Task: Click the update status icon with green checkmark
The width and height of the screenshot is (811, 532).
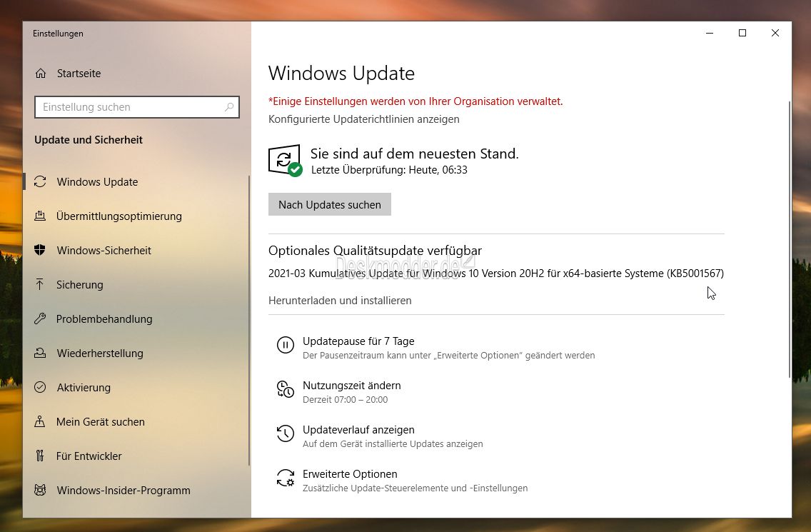Action: (285, 161)
